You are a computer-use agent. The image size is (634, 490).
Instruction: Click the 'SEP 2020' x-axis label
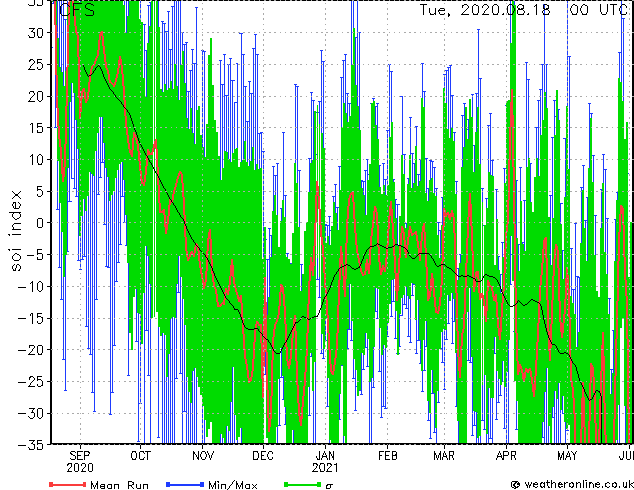click(80, 462)
